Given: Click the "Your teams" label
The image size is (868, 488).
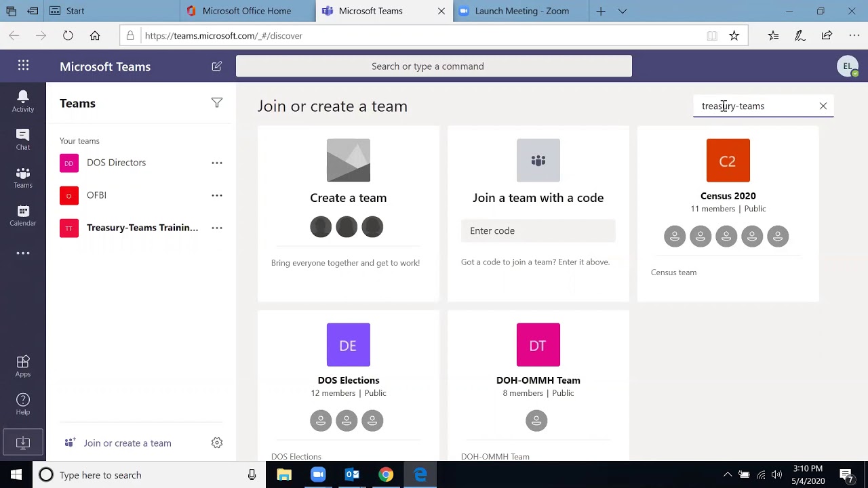Looking at the screenshot, I should point(79,141).
